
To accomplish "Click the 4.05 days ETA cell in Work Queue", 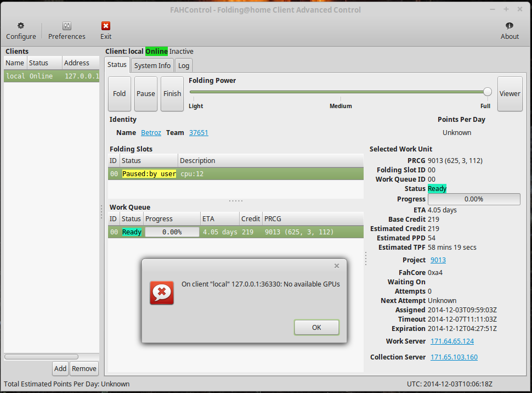I will click(x=220, y=232).
